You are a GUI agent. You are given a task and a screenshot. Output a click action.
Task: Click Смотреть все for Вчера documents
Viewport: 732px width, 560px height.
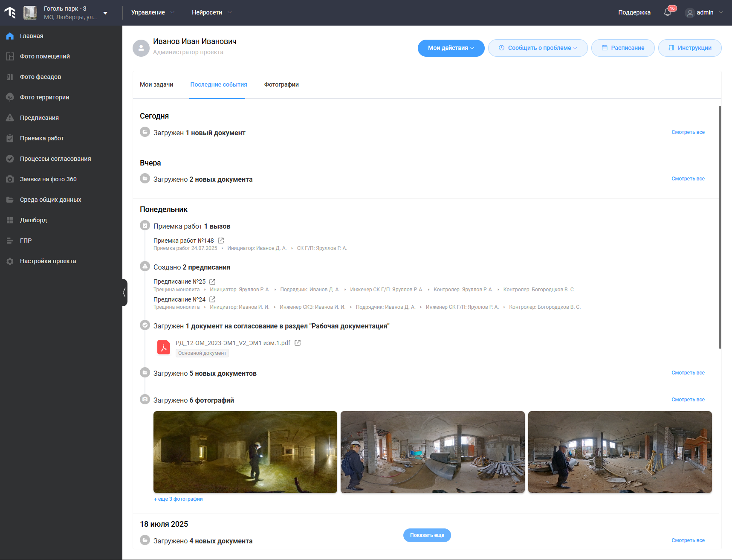coord(688,179)
